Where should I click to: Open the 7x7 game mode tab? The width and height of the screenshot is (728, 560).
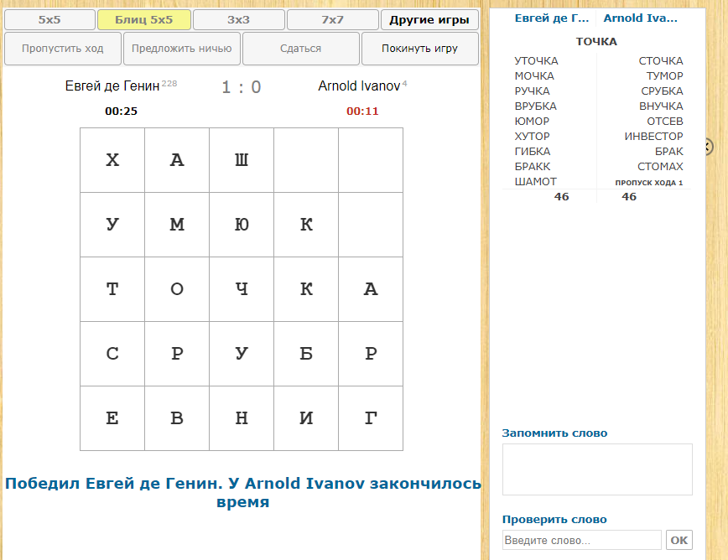coord(332,20)
